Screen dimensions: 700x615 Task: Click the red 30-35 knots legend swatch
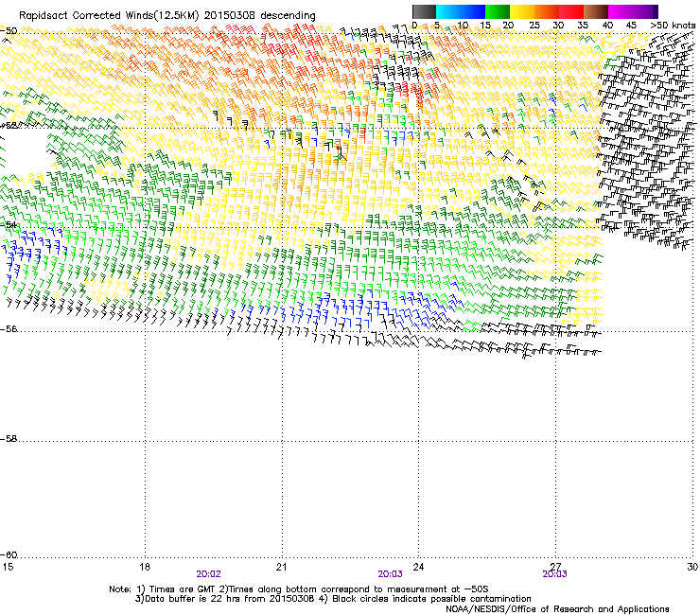[x=571, y=11]
